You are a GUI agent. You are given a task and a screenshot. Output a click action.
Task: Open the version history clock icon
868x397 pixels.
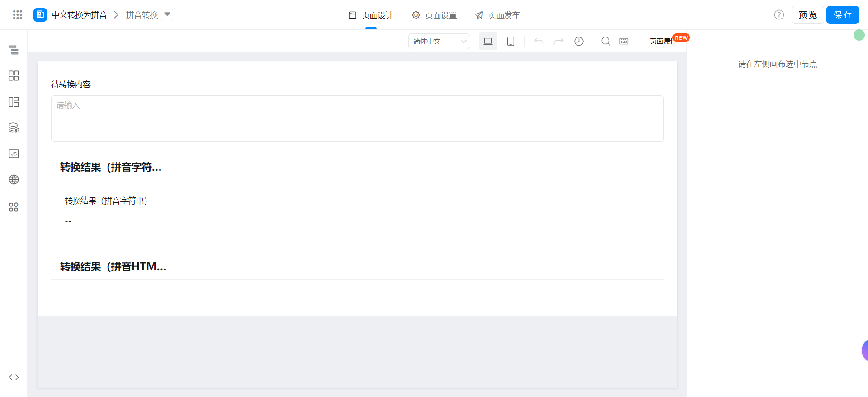[579, 42]
